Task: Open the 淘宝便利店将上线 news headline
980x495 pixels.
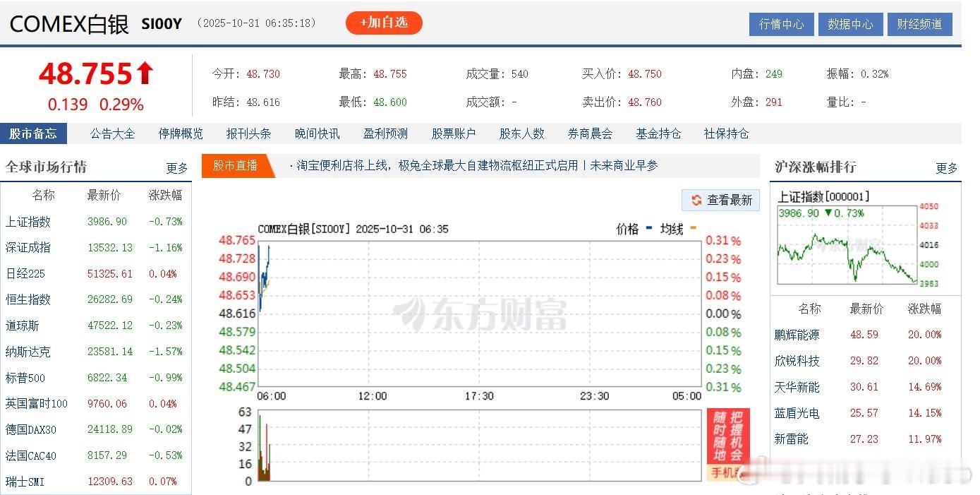Action: 477,165
